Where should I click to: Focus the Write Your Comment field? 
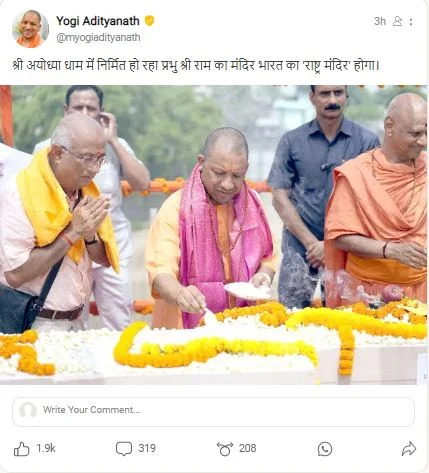(213, 412)
